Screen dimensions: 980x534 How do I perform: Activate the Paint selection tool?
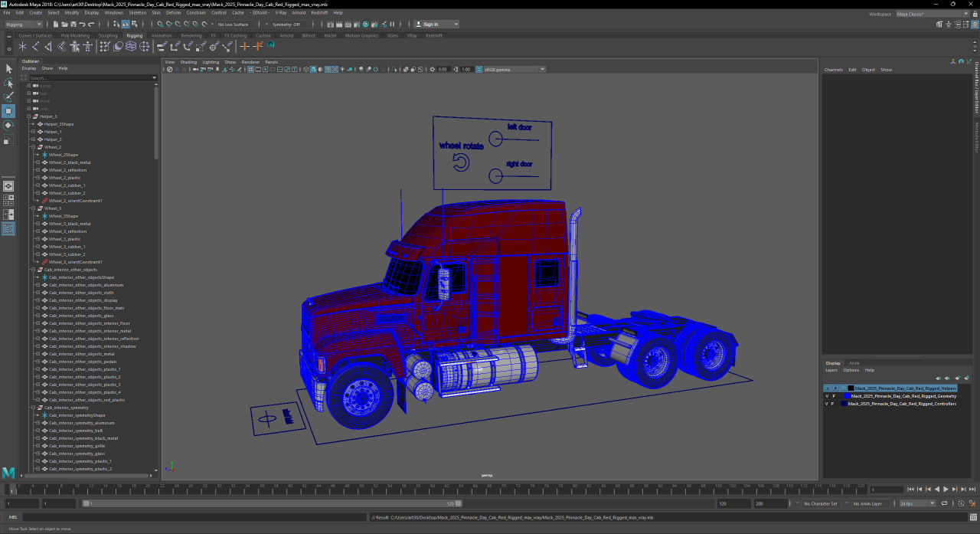pos(8,97)
